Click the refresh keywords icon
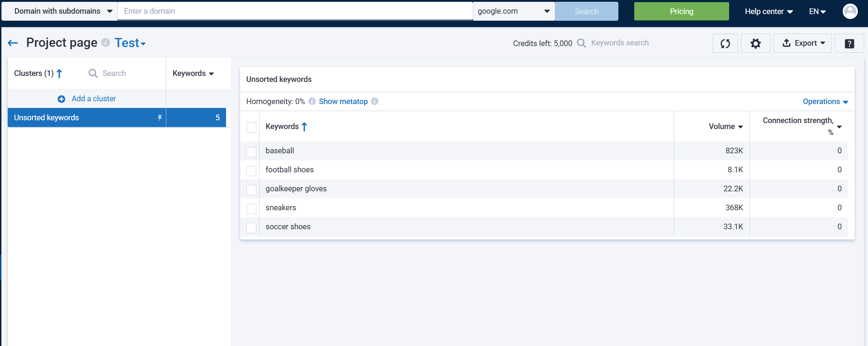 [725, 43]
